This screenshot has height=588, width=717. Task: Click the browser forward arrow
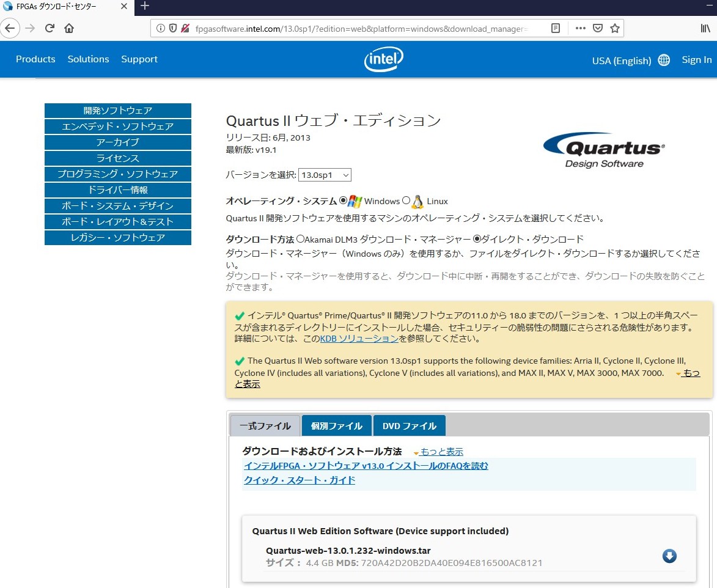pos(30,28)
